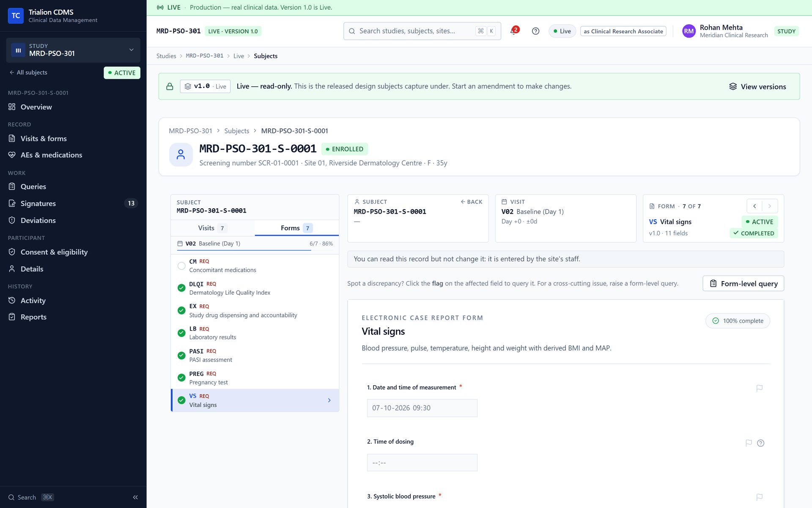Screen dimensions: 812x508
Task: Switch to the Visits tab
Action: (213, 228)
